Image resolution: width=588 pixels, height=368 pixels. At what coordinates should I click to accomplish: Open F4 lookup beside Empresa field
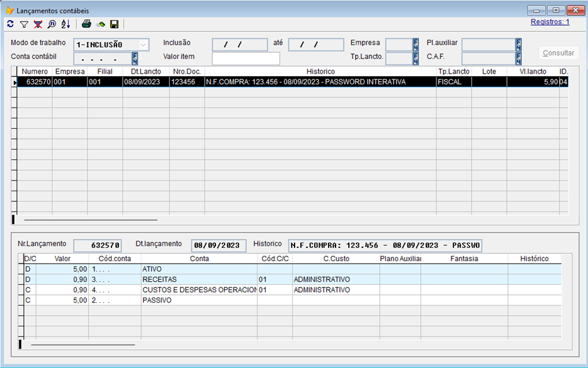click(416, 44)
